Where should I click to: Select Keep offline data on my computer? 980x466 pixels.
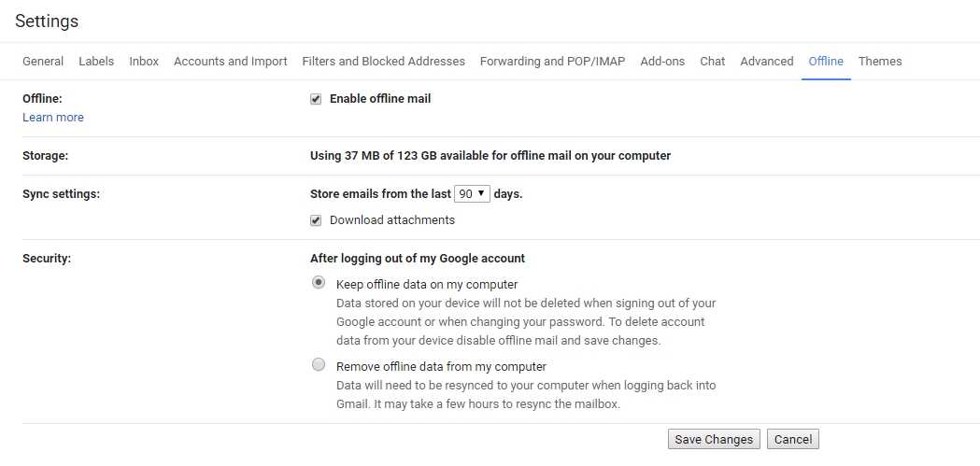tap(319, 283)
